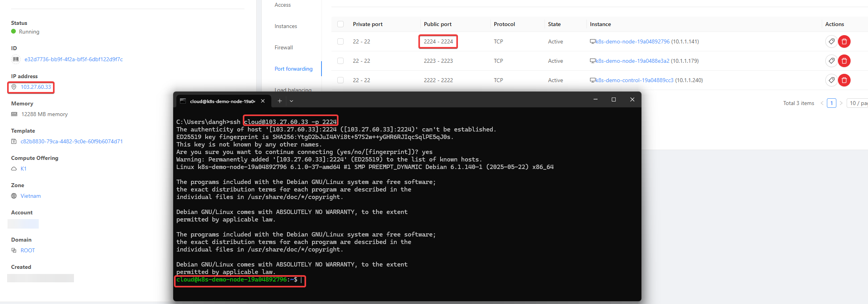This screenshot has width=868, height=304.
Task: Select page 1 in pagination
Action: [x=832, y=103]
